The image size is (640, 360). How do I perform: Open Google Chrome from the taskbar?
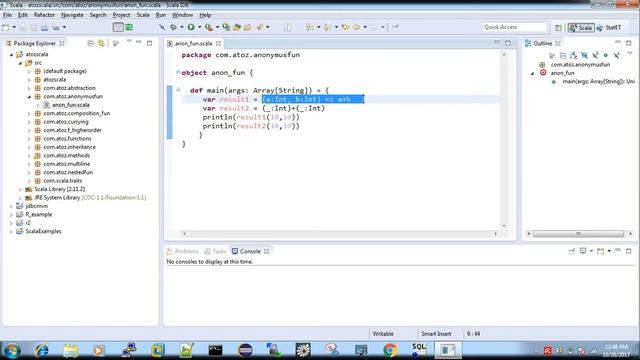tap(390, 350)
